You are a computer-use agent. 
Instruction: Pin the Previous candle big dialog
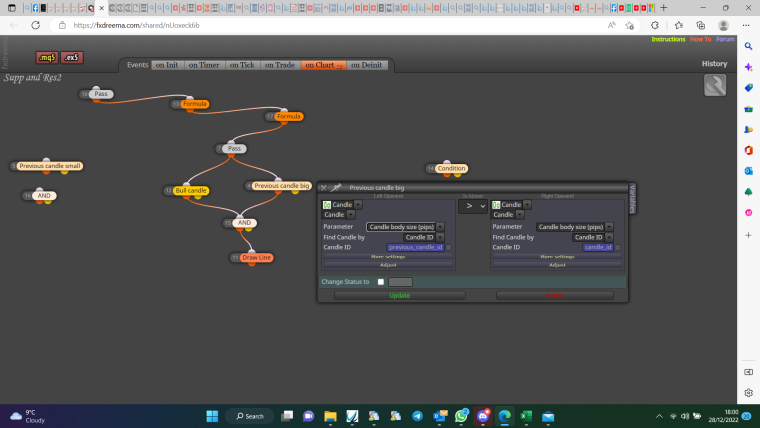[336, 187]
